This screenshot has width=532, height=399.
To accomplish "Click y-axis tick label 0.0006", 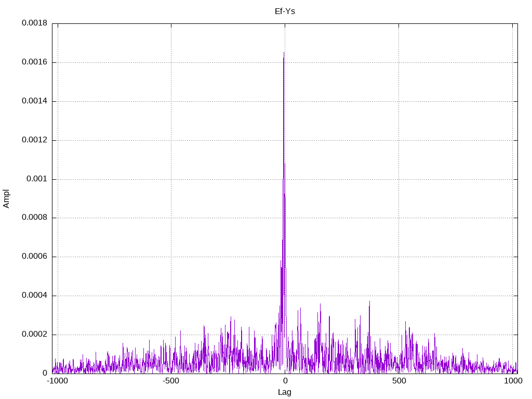I will tap(35, 257).
